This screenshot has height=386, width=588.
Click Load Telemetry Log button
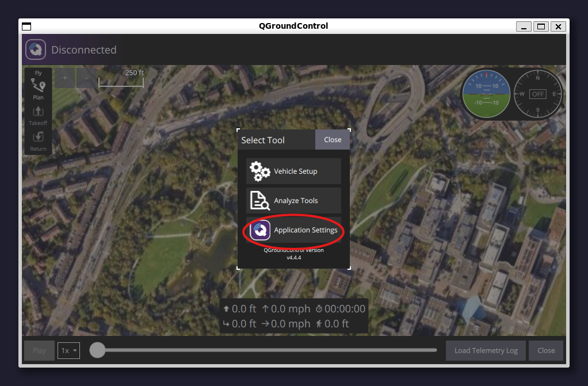pos(486,350)
